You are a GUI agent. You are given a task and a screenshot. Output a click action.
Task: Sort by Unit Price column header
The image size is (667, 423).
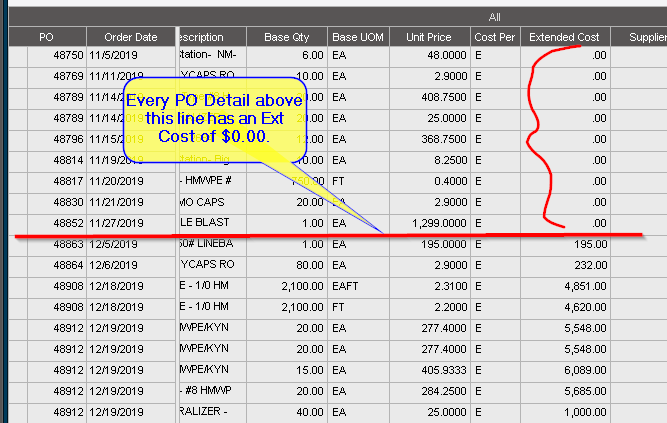pos(430,37)
